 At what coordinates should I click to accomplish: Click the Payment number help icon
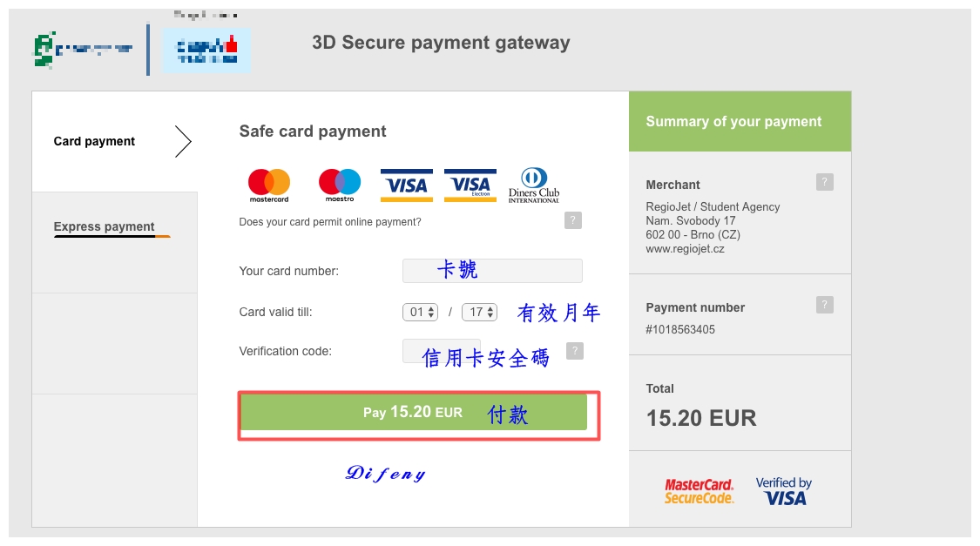pos(824,305)
